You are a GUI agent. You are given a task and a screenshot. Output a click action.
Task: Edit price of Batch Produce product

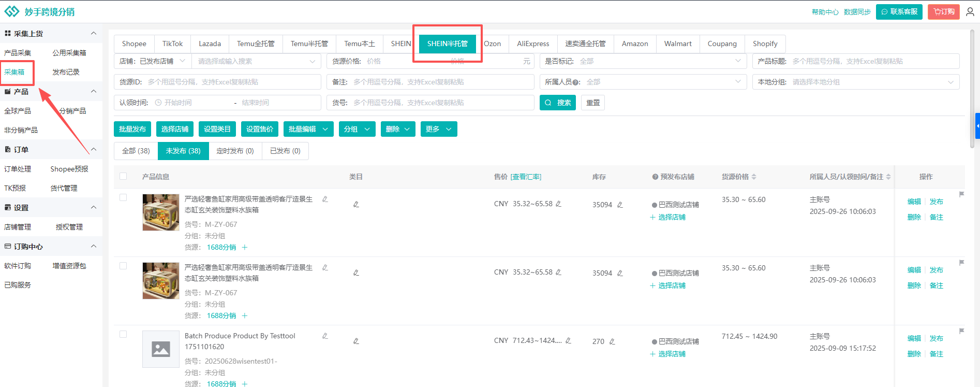click(568, 341)
